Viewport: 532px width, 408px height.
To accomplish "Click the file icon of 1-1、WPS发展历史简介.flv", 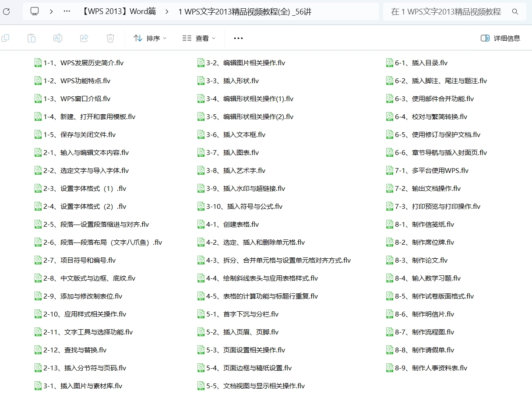I will tap(39, 63).
